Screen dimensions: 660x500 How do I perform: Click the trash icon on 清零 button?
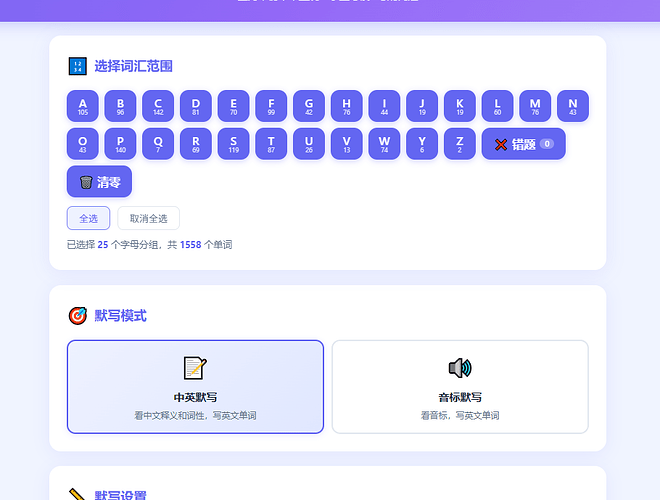[x=86, y=182]
